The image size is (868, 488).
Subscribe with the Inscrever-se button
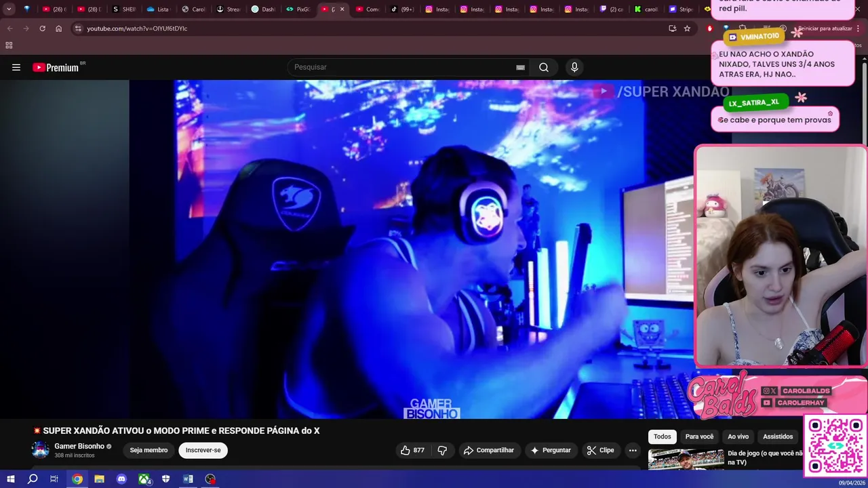click(203, 450)
